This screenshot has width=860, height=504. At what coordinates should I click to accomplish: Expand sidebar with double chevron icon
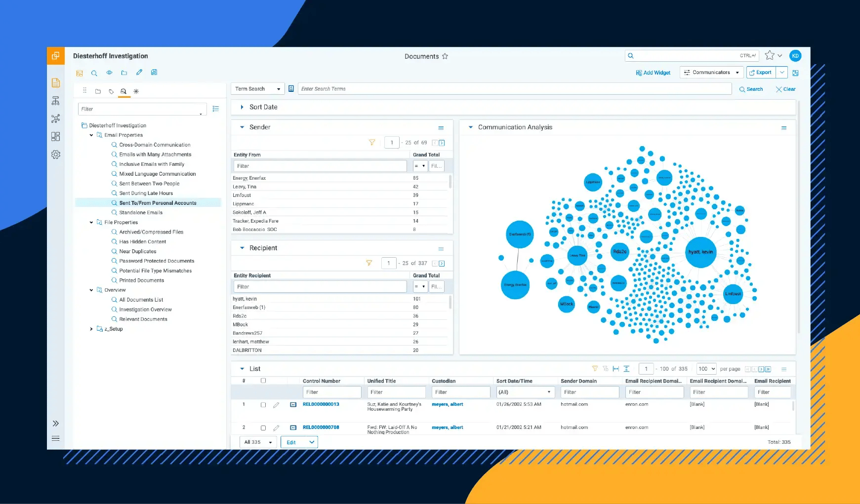(56, 424)
